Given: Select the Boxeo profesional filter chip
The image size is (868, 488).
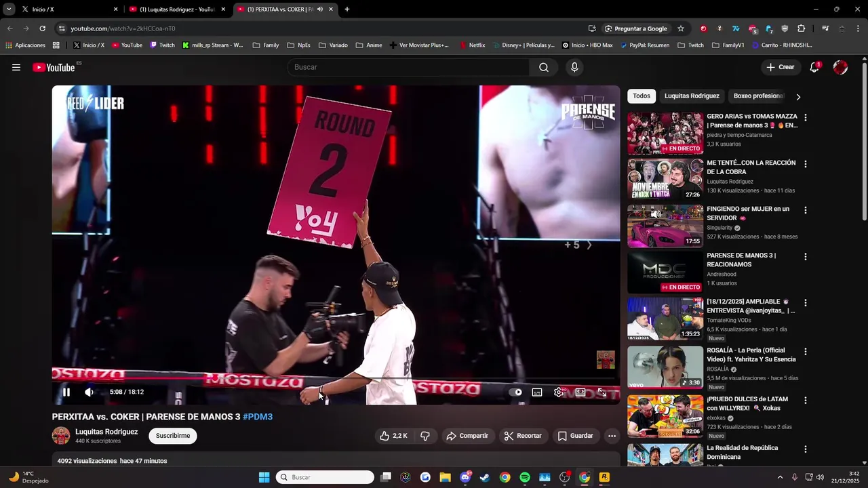Looking at the screenshot, I should 758,96.
